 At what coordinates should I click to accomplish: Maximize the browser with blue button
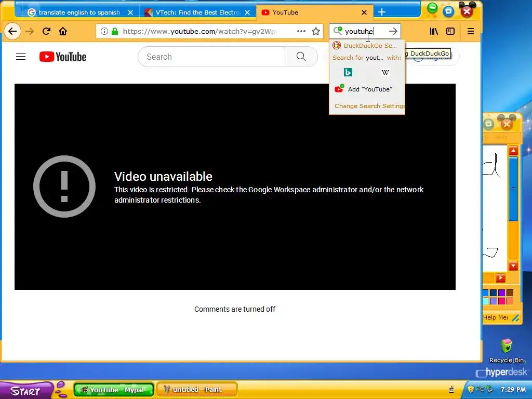click(448, 11)
